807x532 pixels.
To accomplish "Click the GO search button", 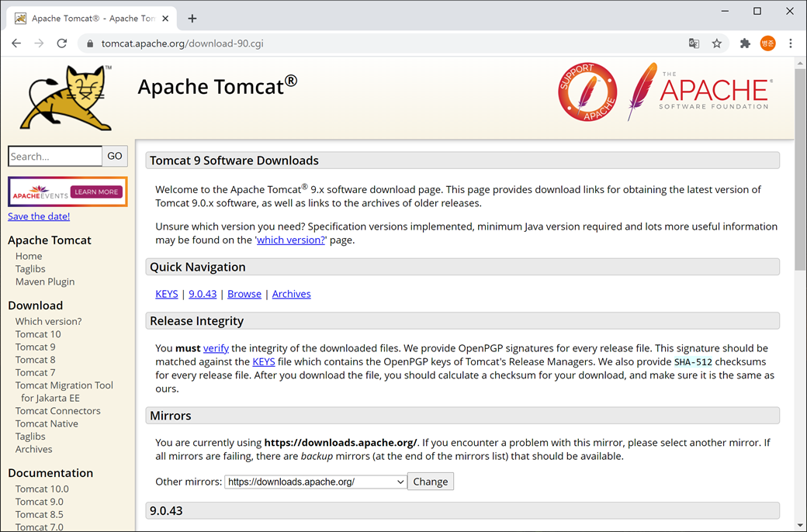I will (115, 156).
